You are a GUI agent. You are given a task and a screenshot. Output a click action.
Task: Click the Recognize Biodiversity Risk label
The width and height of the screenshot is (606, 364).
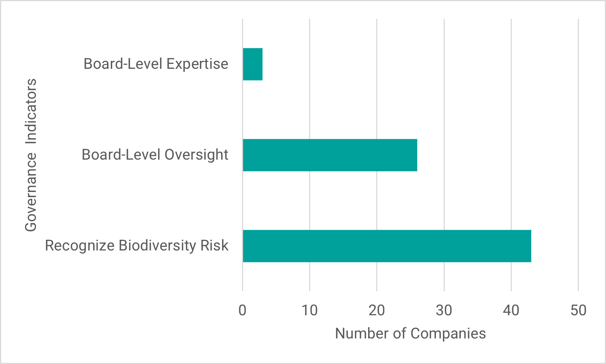pyautogui.click(x=136, y=246)
